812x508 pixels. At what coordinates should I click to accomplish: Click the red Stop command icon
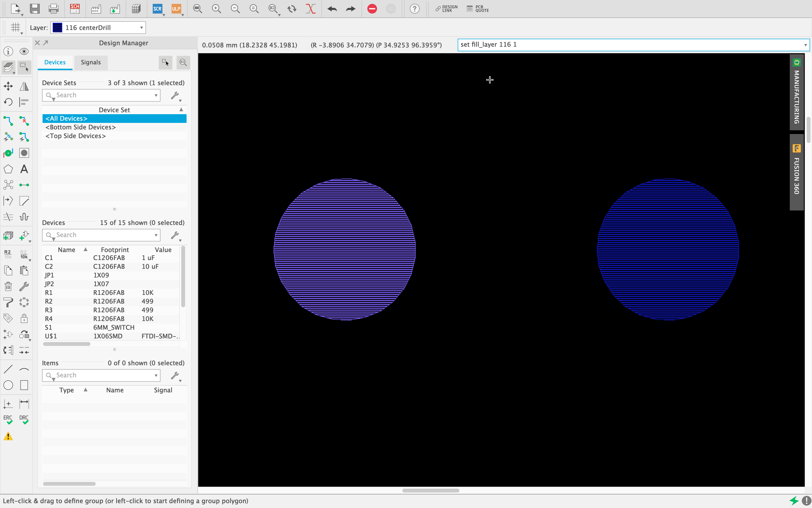pyautogui.click(x=372, y=9)
